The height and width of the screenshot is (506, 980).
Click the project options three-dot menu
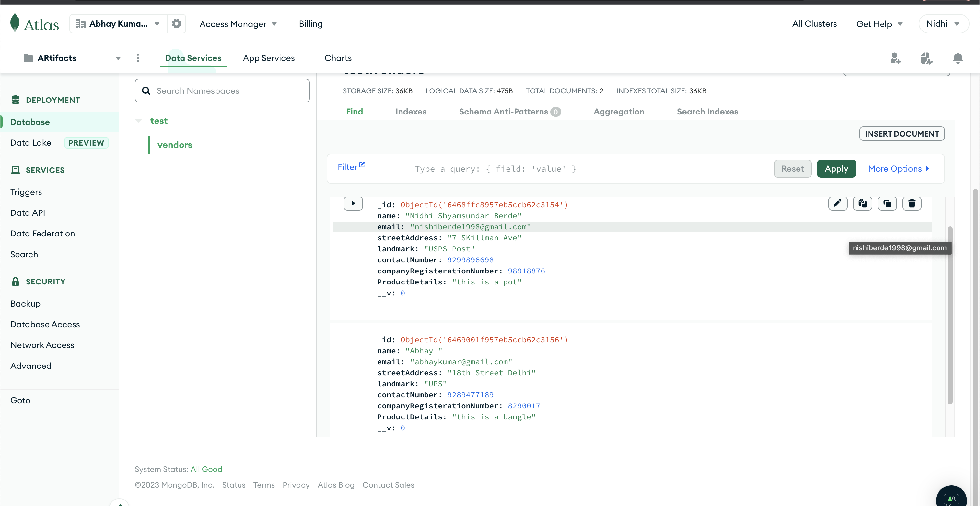138,58
